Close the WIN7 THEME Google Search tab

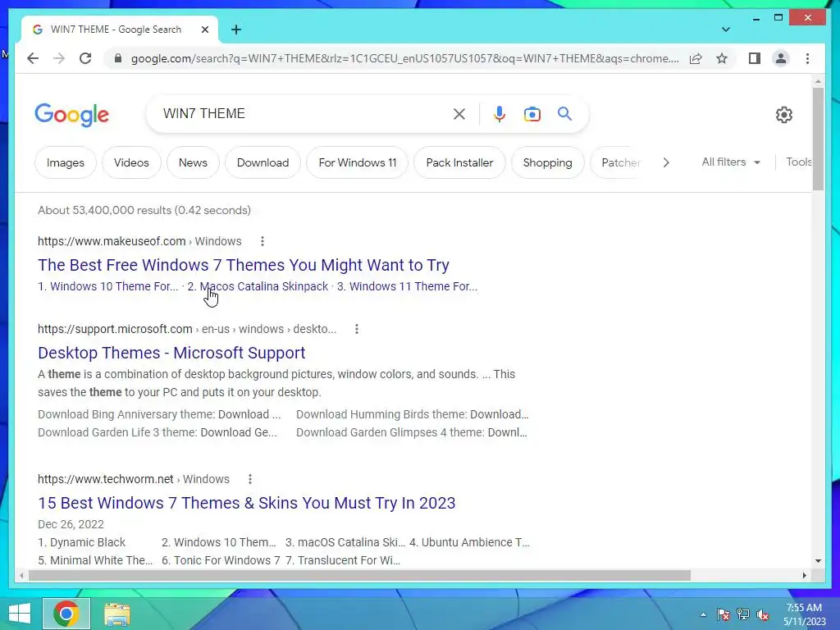pos(204,30)
